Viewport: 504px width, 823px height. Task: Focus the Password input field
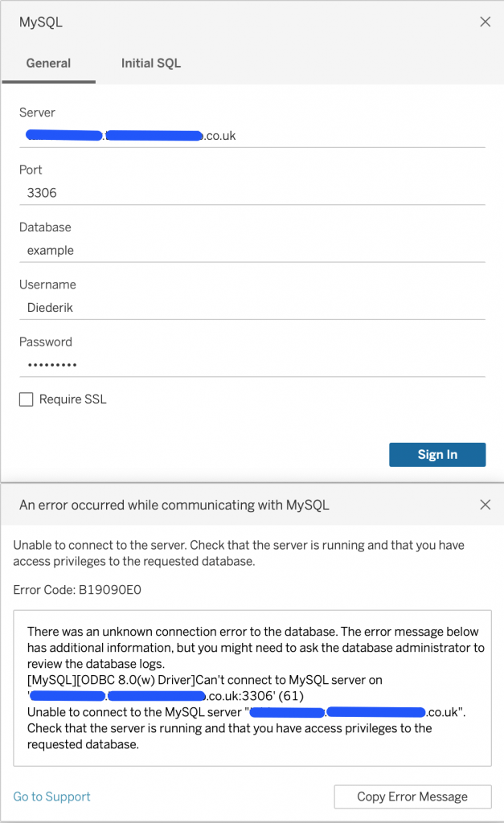point(252,364)
